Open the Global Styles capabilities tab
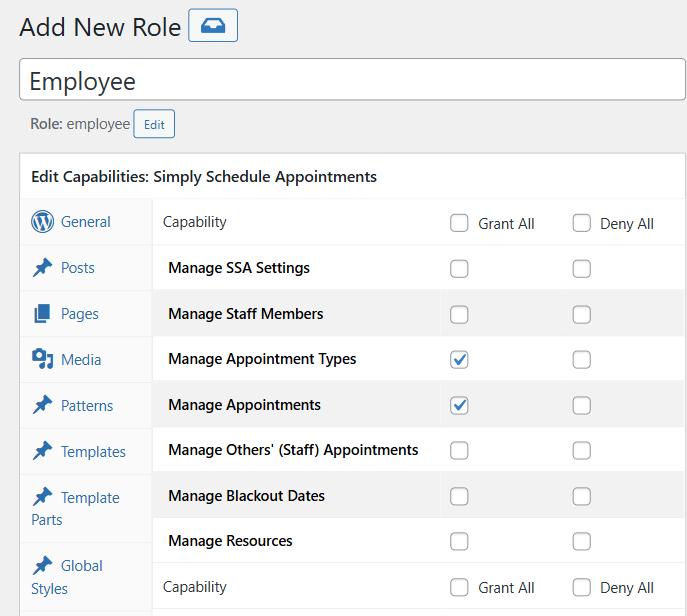The image size is (687, 616). click(86, 577)
